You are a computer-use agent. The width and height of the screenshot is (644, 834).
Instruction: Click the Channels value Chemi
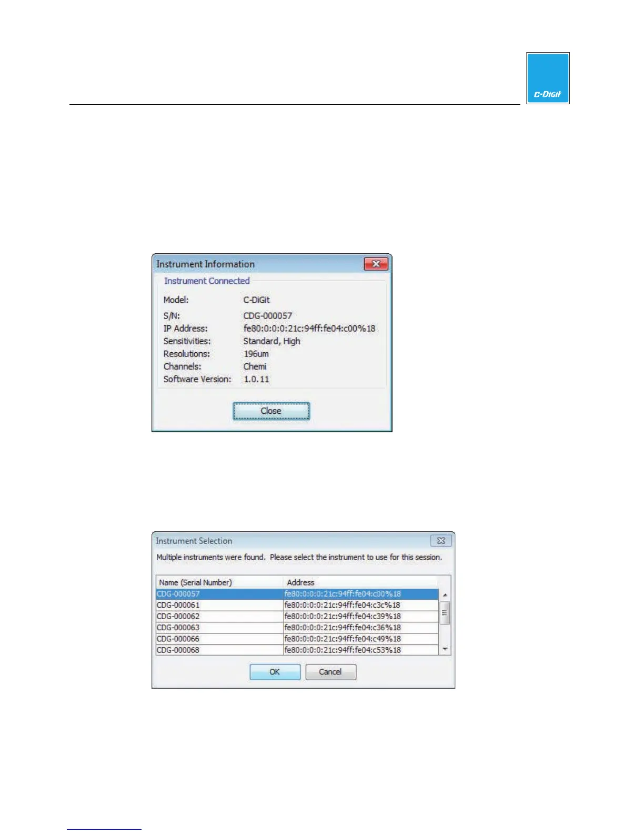[255, 366]
